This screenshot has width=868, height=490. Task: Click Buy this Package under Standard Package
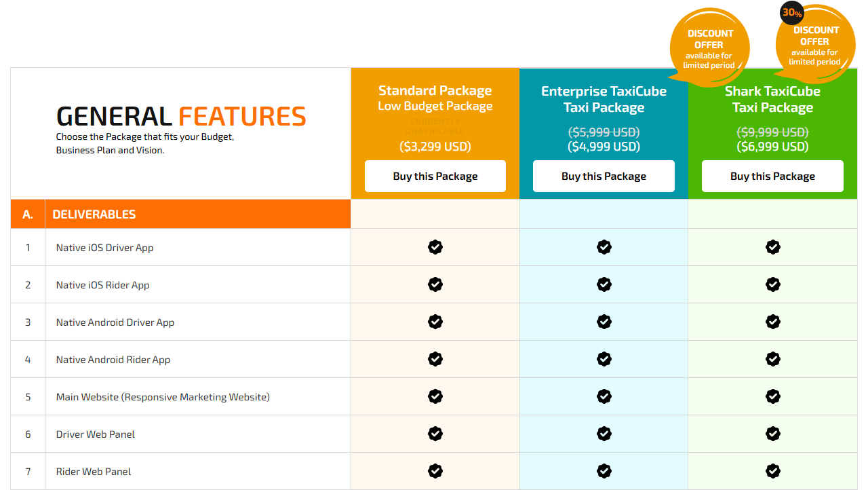click(x=435, y=176)
